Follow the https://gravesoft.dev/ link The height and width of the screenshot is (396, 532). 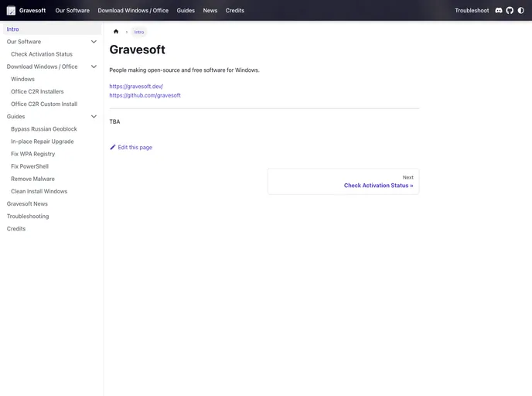[136, 86]
